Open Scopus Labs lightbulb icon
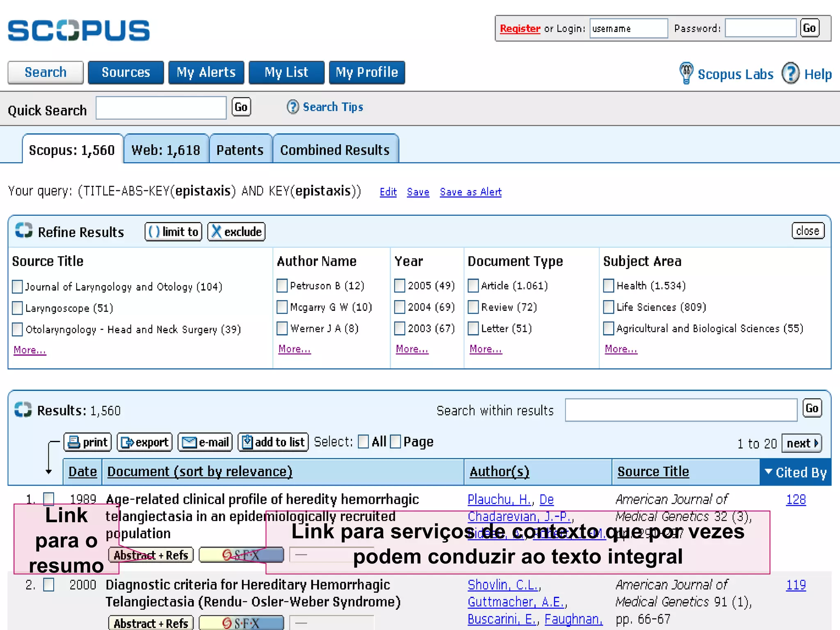 pos(686,73)
